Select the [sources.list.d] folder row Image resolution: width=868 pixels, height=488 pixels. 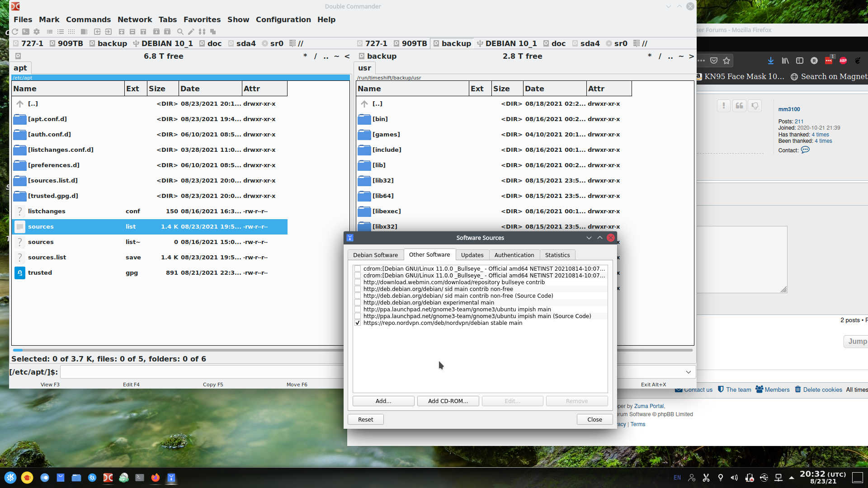pos(149,180)
